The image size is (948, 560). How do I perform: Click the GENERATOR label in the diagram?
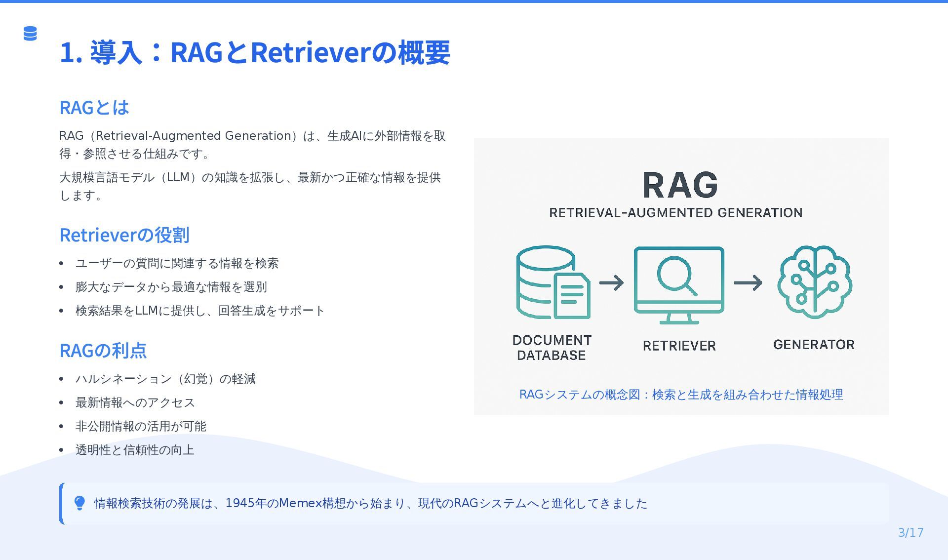click(x=814, y=345)
